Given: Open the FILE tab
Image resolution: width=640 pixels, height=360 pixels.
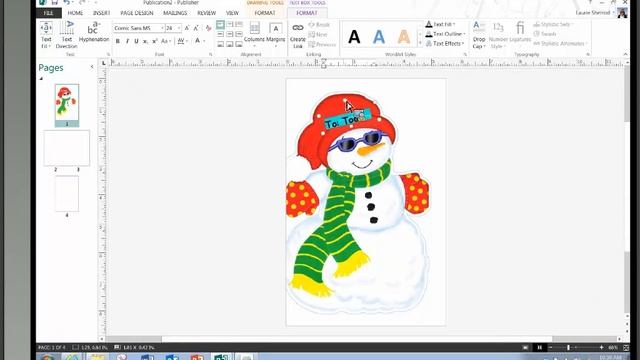Looking at the screenshot, I should click(49, 13).
